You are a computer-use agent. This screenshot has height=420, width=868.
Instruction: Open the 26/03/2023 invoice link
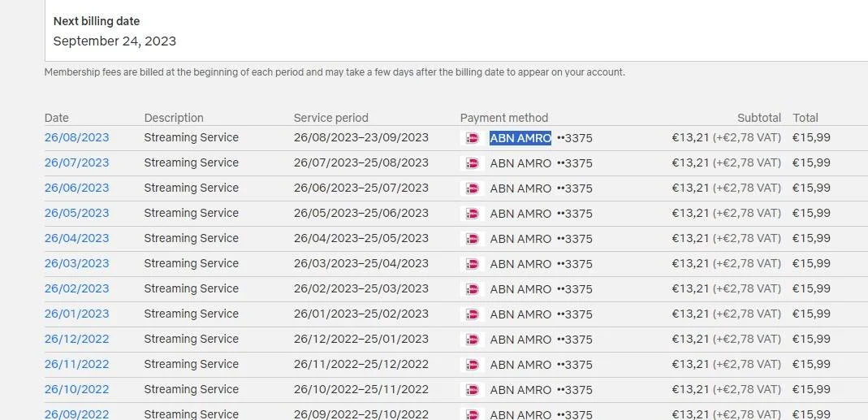click(x=77, y=264)
